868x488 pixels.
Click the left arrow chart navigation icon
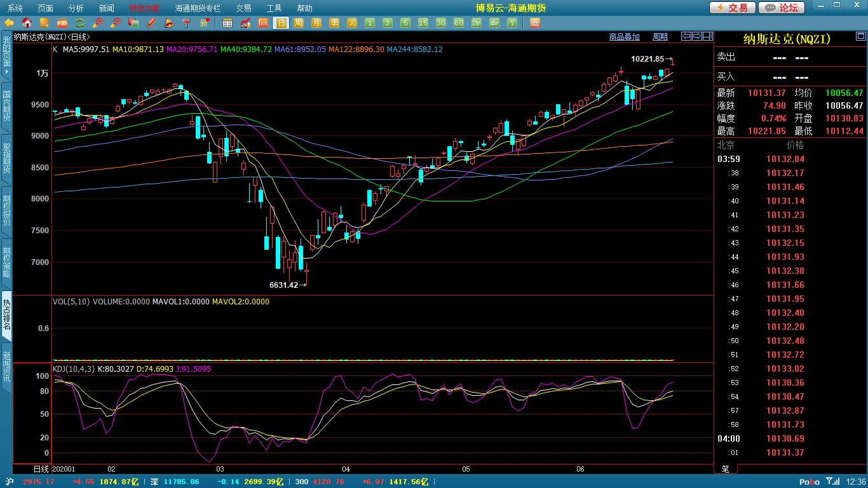(686, 36)
